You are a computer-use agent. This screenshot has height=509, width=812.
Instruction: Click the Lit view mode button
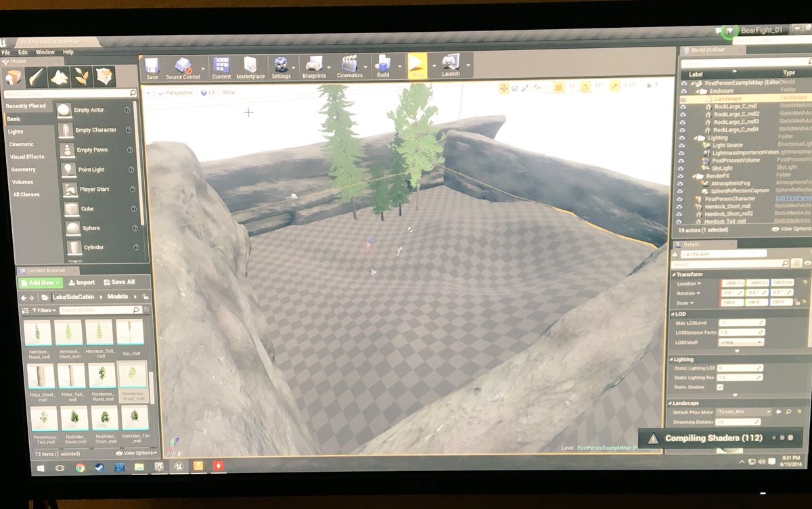click(208, 92)
